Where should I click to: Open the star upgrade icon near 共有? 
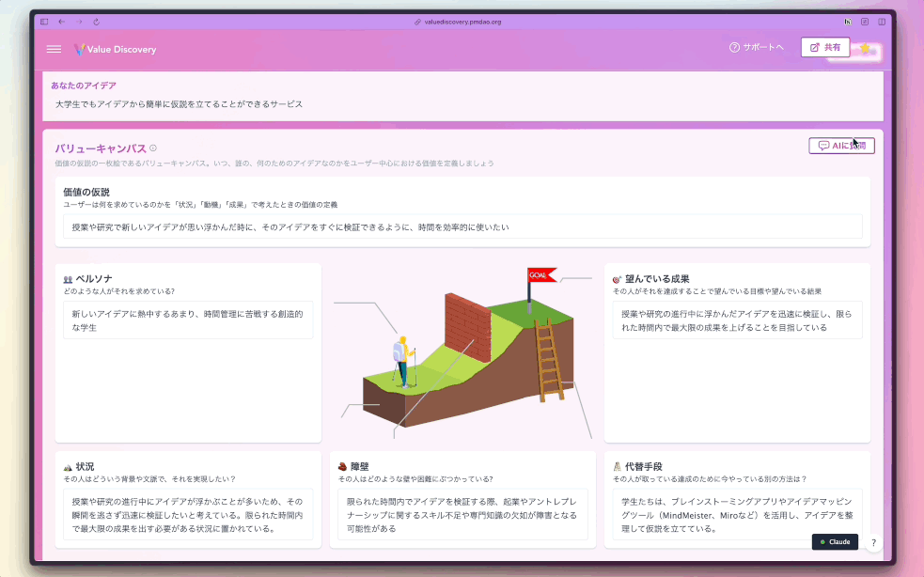point(865,48)
